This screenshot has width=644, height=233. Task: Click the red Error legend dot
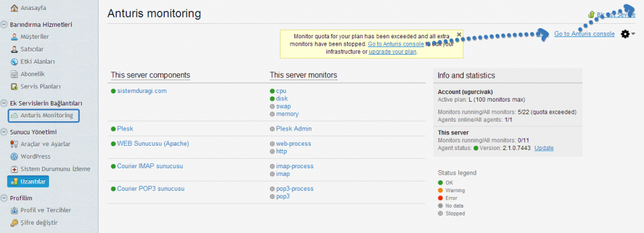tap(440, 198)
